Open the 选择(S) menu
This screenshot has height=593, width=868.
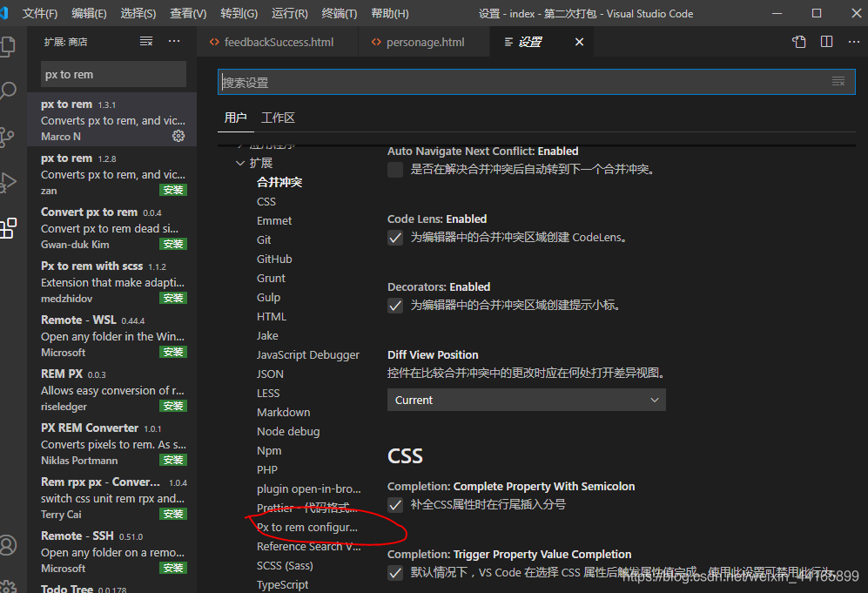click(138, 13)
